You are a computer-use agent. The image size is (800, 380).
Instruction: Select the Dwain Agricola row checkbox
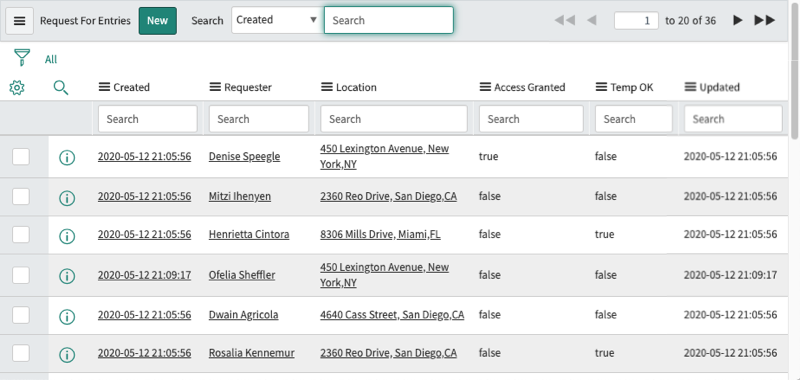tap(21, 315)
